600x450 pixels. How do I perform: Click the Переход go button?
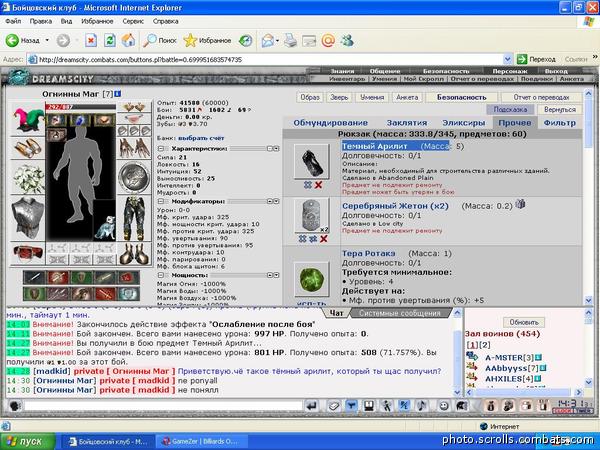(x=536, y=59)
